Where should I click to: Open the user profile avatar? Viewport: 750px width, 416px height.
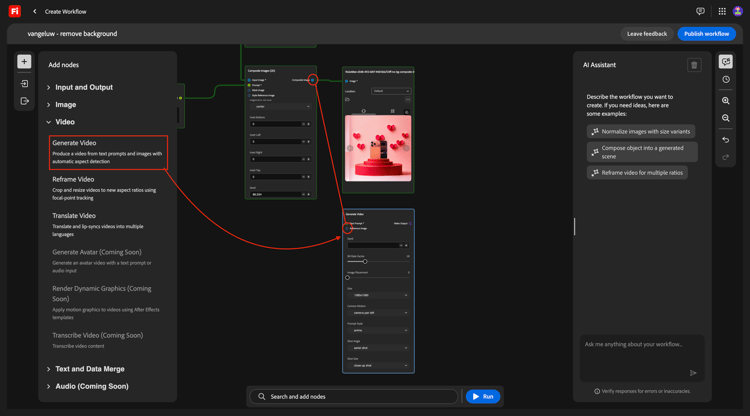point(738,11)
